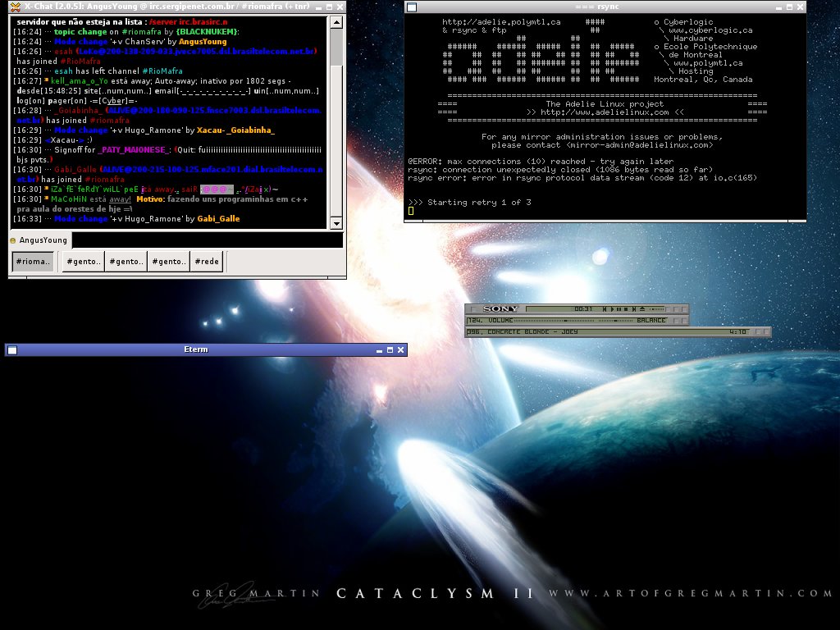The width and height of the screenshot is (840, 630).
Task: Stop playback in the Sony player
Action: 626,309
